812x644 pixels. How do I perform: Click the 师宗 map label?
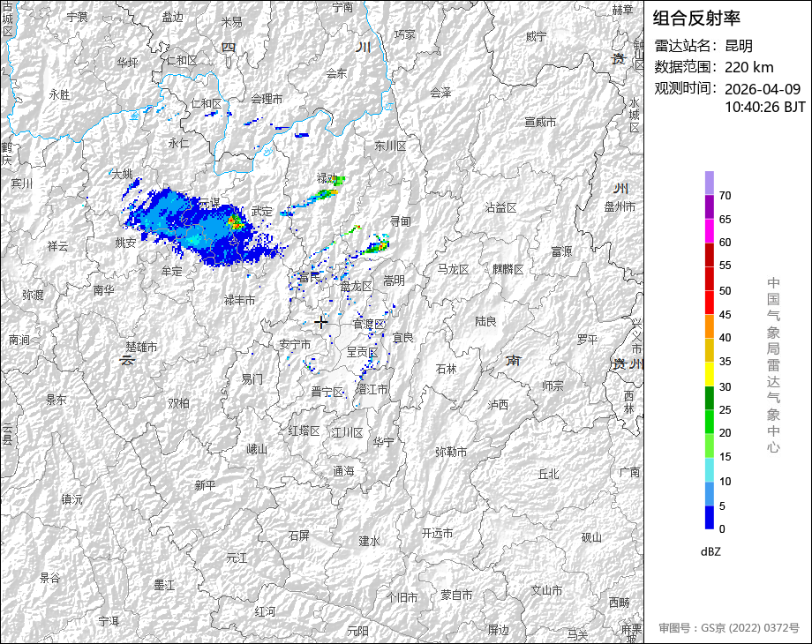[x=553, y=386]
